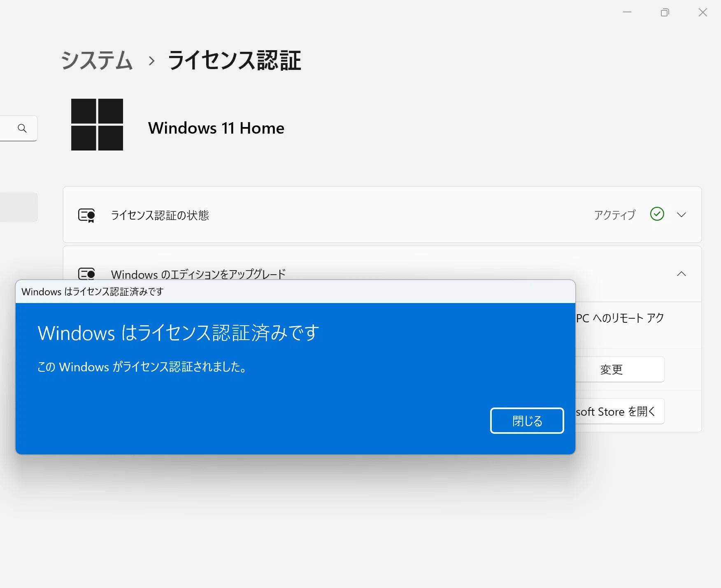Close the Settings window
The width and height of the screenshot is (721, 588).
pyautogui.click(x=703, y=12)
